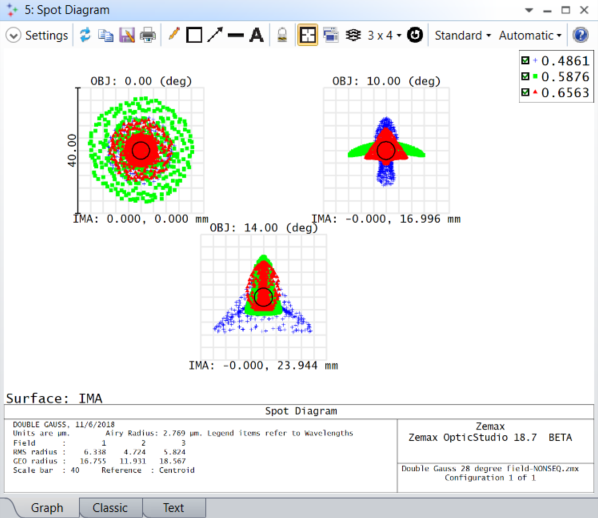This screenshot has width=598, height=518.
Task: Switch to the Text tab
Action: pyautogui.click(x=174, y=508)
